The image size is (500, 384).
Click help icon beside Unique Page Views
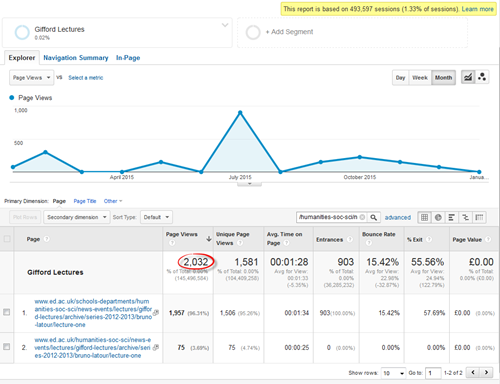[x=240, y=243]
